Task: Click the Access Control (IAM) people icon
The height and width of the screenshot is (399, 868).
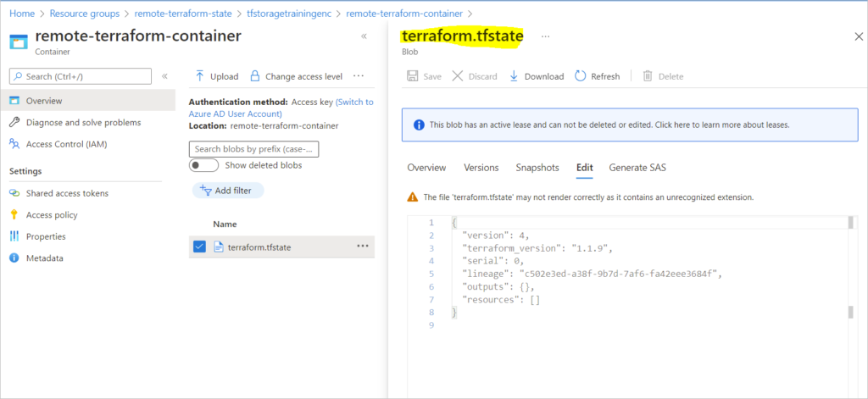Action: point(14,144)
